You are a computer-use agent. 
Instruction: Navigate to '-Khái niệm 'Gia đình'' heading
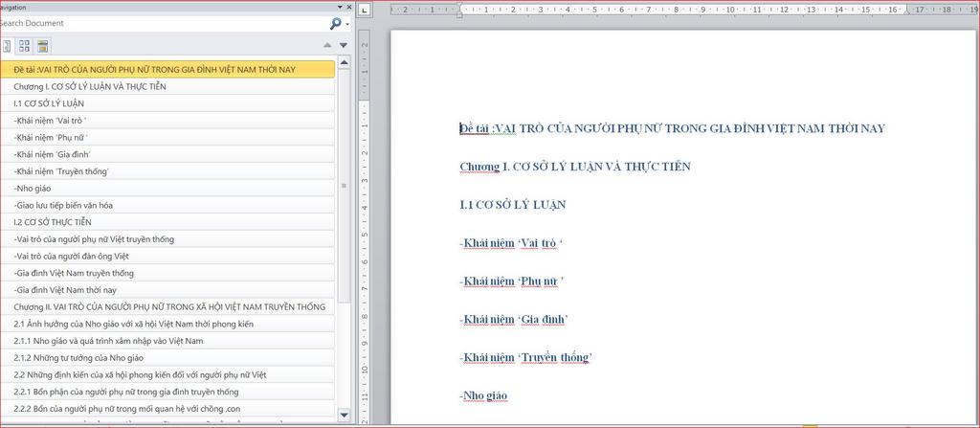point(167,154)
